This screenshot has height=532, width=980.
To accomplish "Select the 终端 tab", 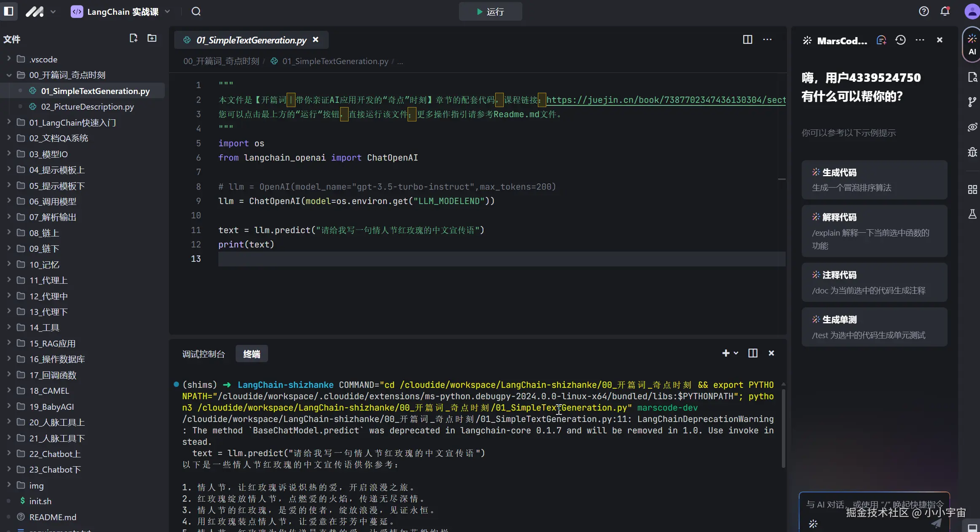I will point(252,354).
